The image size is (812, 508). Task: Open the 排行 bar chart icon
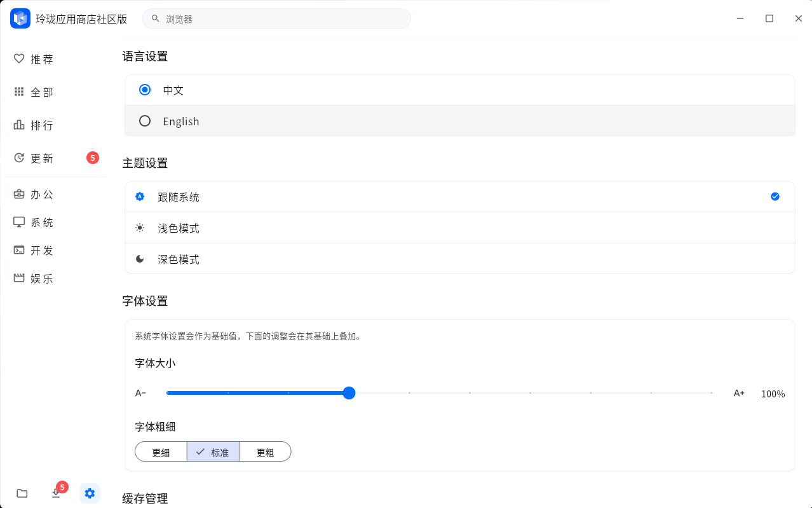19,125
